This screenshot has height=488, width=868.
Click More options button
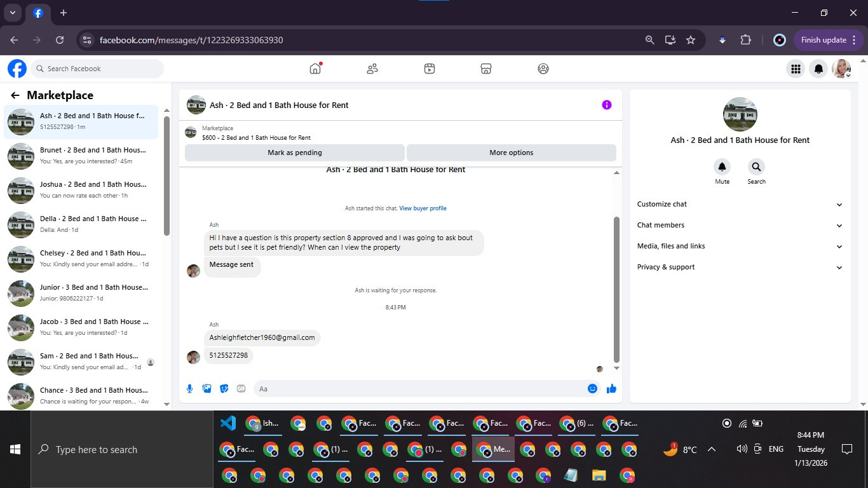click(512, 152)
